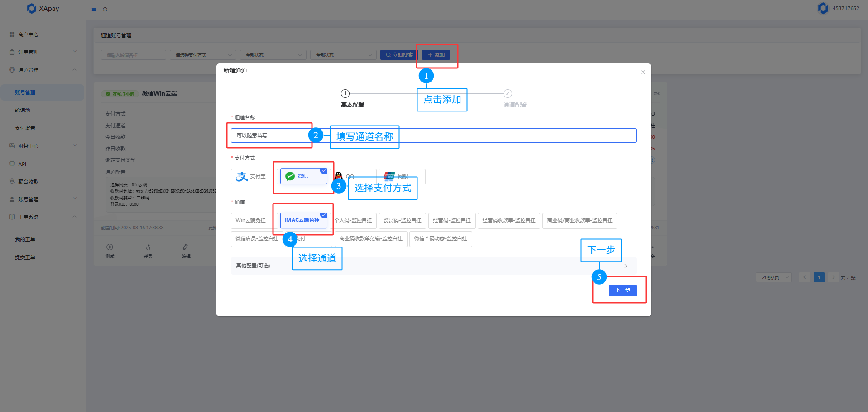Screen dimensions: 868x412
Task: Open 商户中心 from the sidebar
Action: point(28,34)
